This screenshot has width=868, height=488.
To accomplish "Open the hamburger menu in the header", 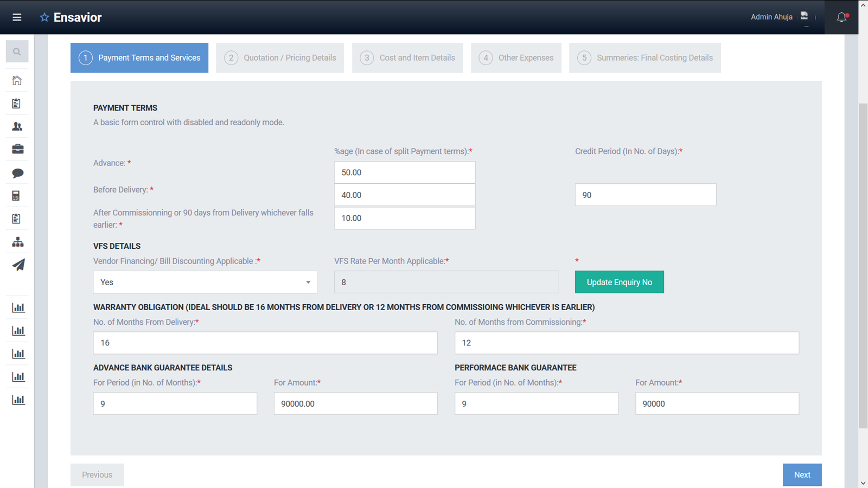I will point(17,17).
